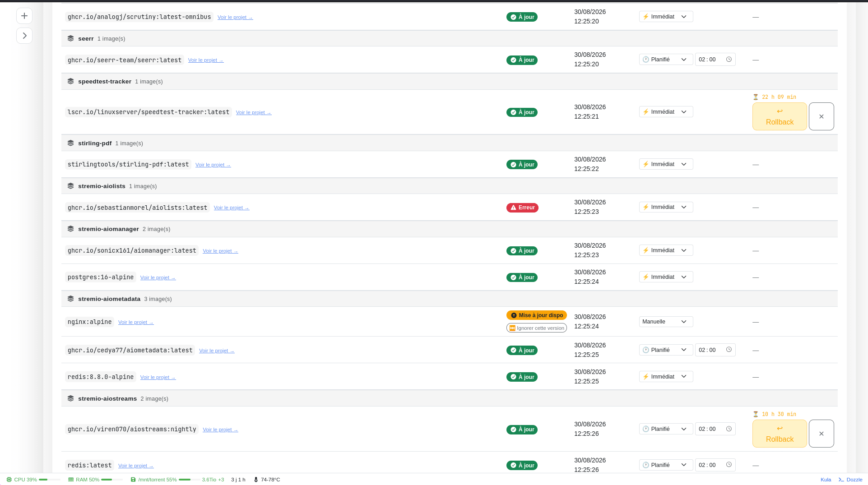Click Ignorer cette version for nginx:alpine
Screen dimensions: 868x485
tap(537, 328)
